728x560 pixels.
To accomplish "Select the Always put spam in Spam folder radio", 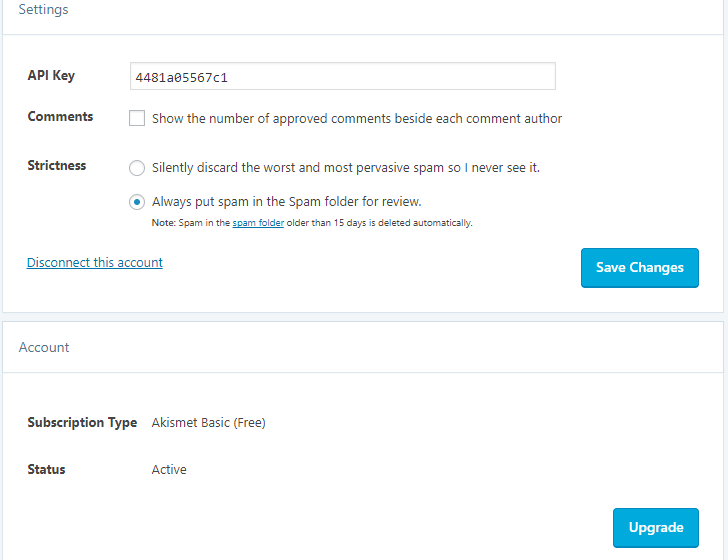I will coord(137,202).
